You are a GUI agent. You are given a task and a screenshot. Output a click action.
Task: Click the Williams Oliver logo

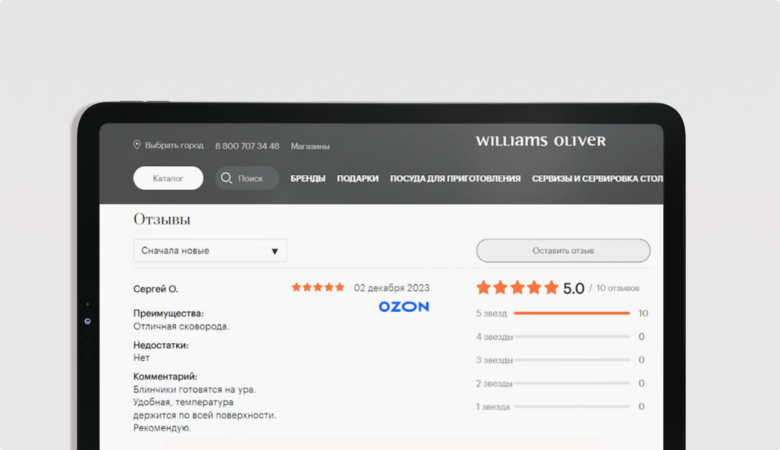point(540,141)
